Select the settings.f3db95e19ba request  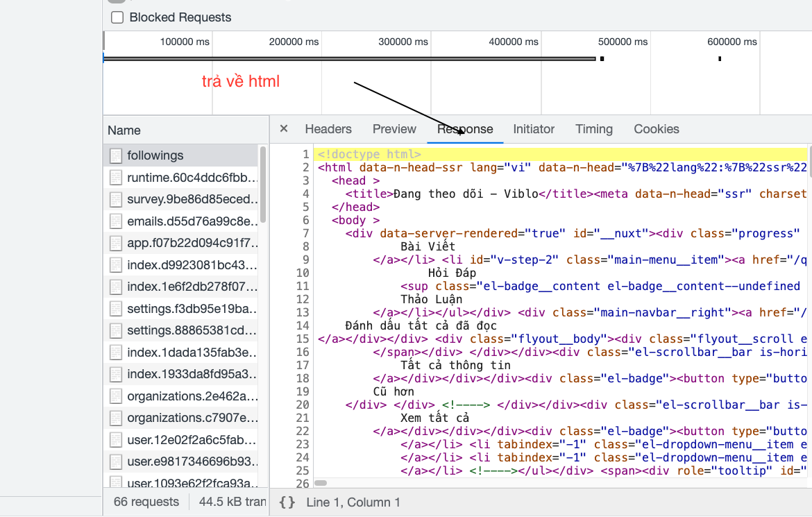180,309
